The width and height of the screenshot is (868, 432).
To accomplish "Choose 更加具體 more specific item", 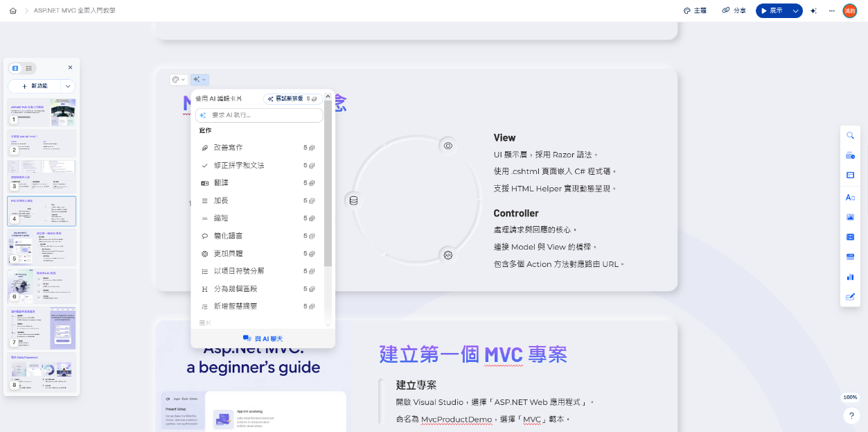I will [x=258, y=254].
